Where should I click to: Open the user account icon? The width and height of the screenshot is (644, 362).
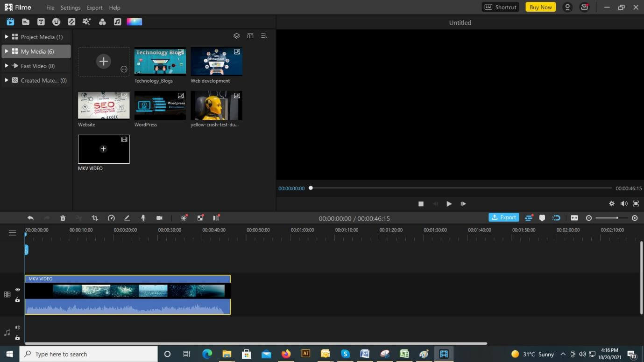(567, 7)
